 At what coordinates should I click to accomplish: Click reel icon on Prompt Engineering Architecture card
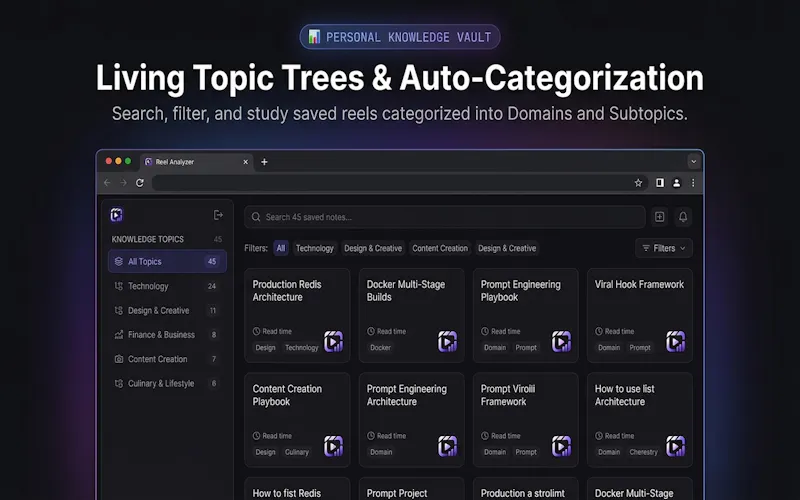447,446
